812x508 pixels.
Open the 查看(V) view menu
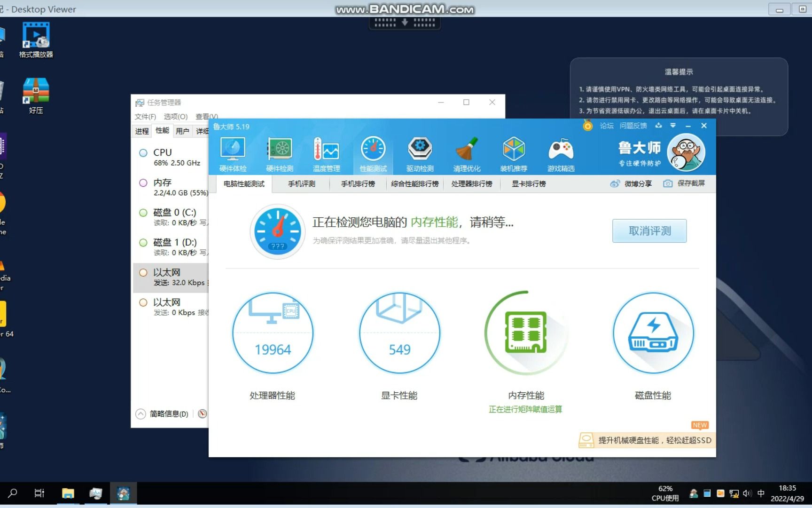tap(205, 117)
